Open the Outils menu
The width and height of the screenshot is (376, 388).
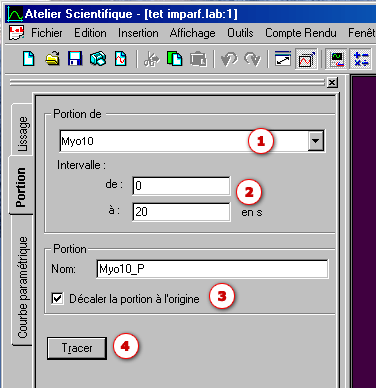coord(240,33)
